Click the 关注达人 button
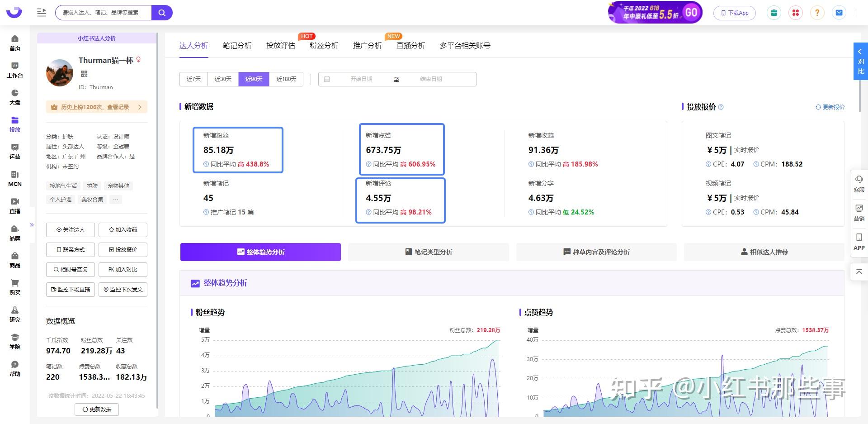 (x=71, y=230)
